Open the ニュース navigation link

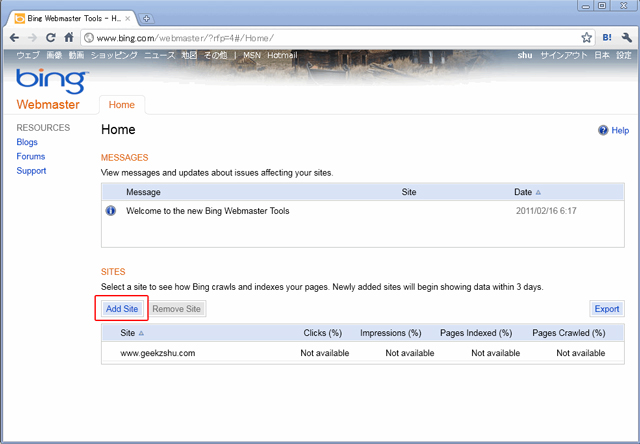[160, 55]
